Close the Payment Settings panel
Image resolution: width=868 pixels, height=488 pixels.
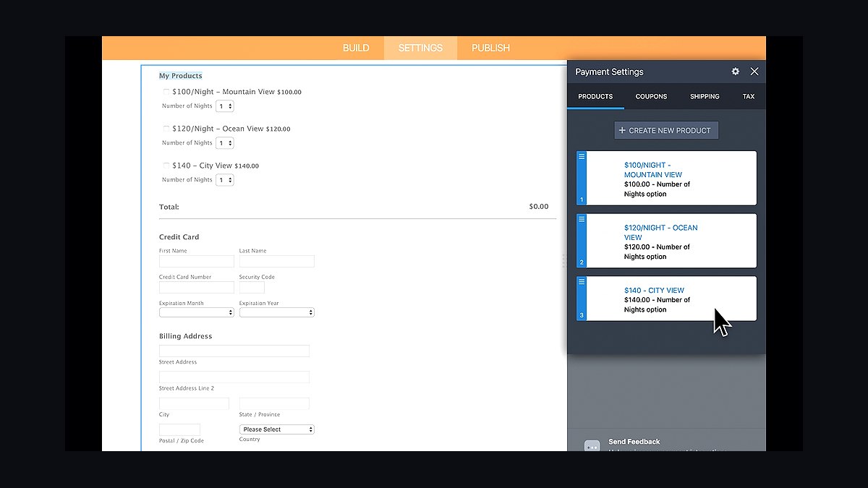[754, 72]
